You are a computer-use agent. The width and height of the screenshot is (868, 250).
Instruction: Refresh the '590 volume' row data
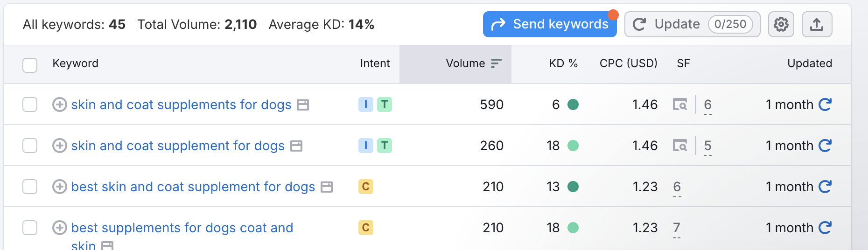point(825,104)
